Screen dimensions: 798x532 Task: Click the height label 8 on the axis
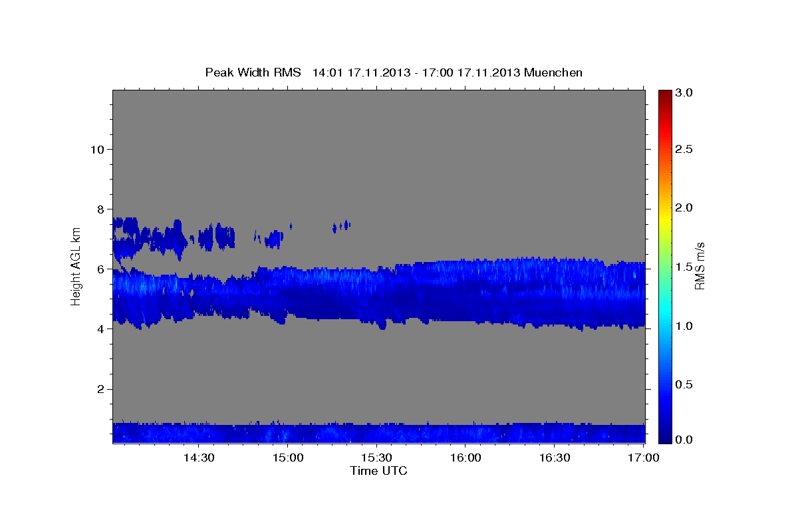pyautogui.click(x=99, y=209)
